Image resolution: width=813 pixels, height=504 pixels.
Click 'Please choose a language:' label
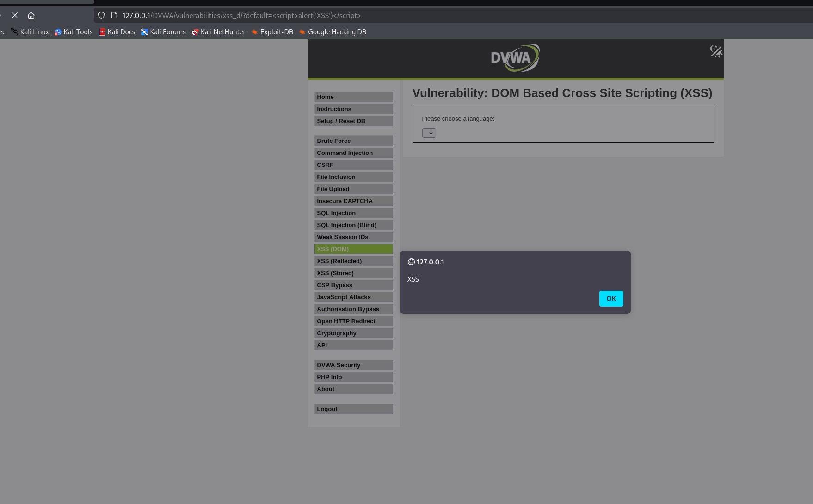tap(458, 119)
